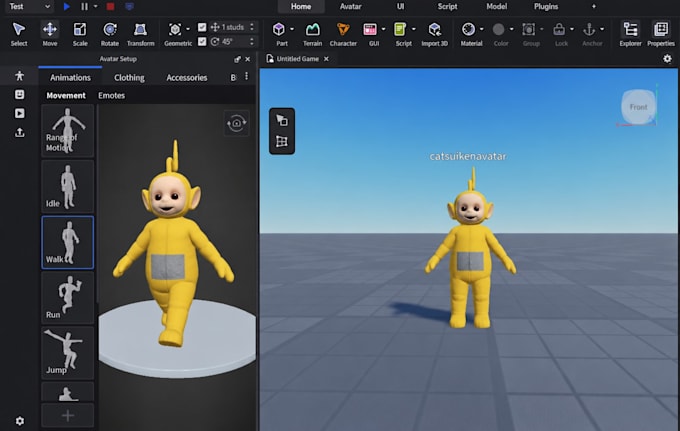Click the Geometric collisions mode icon
680x431 pixels.
pos(175,29)
